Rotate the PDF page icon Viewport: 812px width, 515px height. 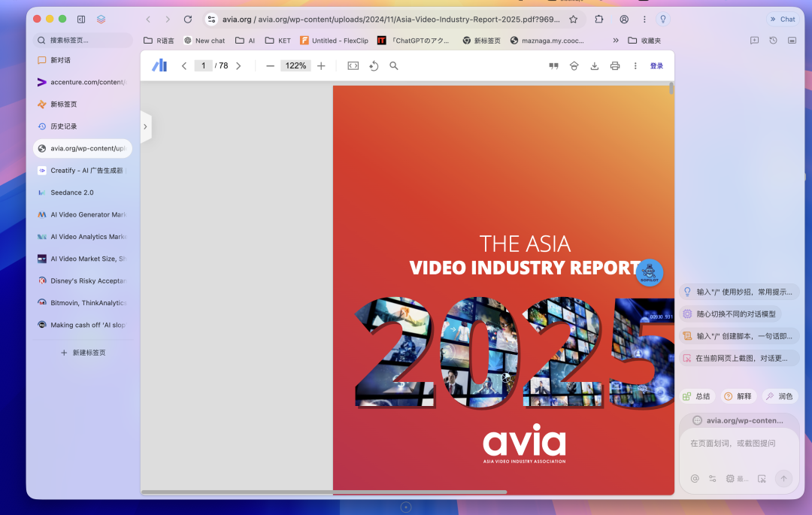374,65
